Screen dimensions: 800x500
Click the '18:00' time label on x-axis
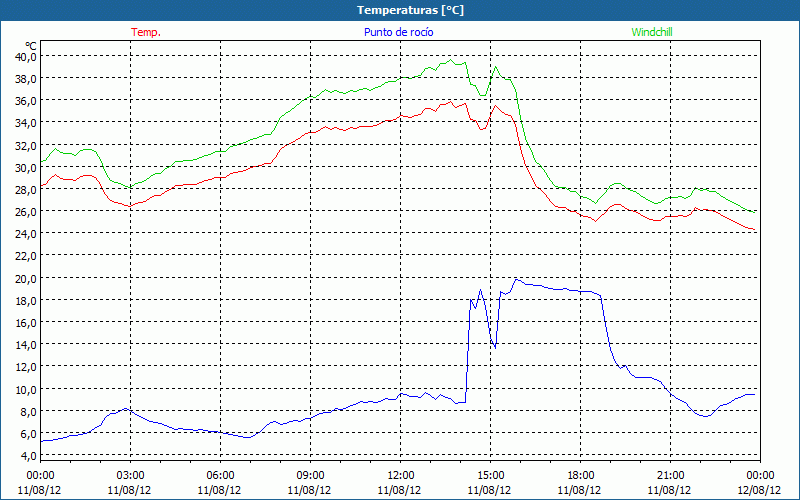point(580,476)
